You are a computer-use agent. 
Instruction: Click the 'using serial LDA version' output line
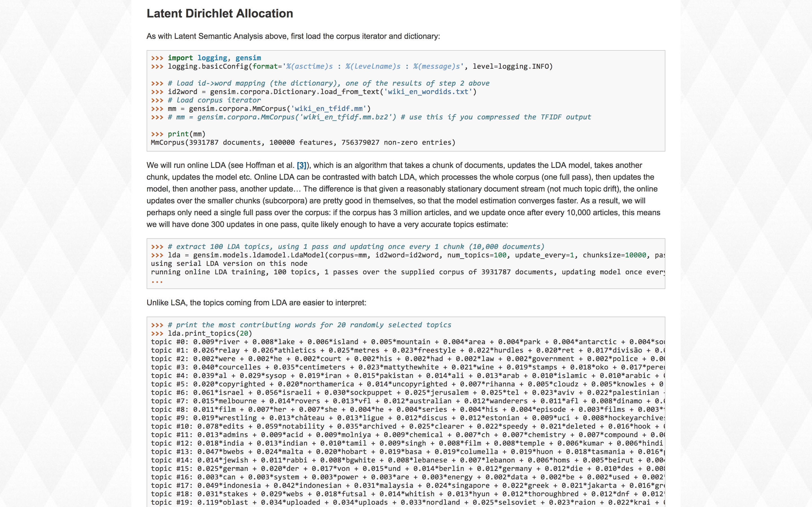[x=229, y=264]
